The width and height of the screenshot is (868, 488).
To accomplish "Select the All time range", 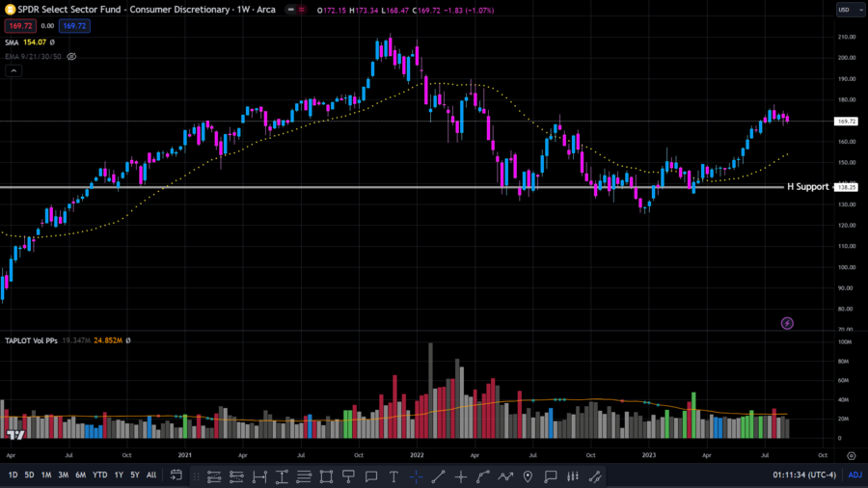I will [x=151, y=474].
